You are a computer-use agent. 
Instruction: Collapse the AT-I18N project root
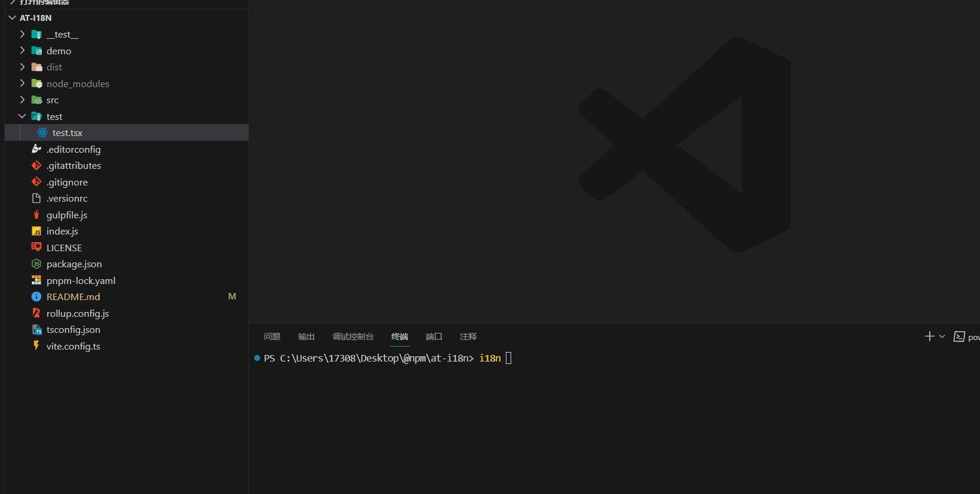(x=13, y=18)
